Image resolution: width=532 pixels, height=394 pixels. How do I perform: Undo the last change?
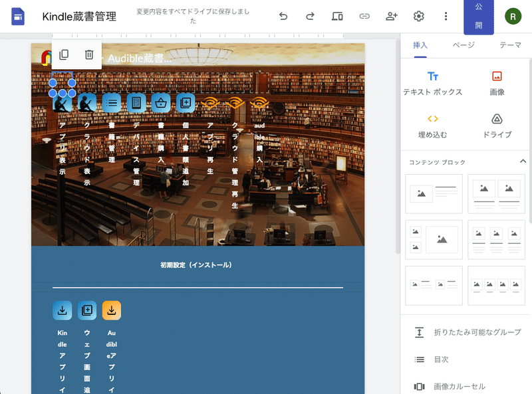click(x=283, y=16)
